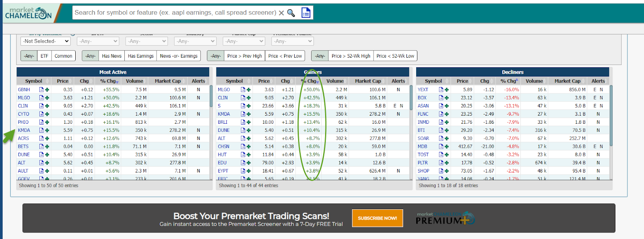Open the -Not Selected- watchlist dropdown

(x=45, y=41)
